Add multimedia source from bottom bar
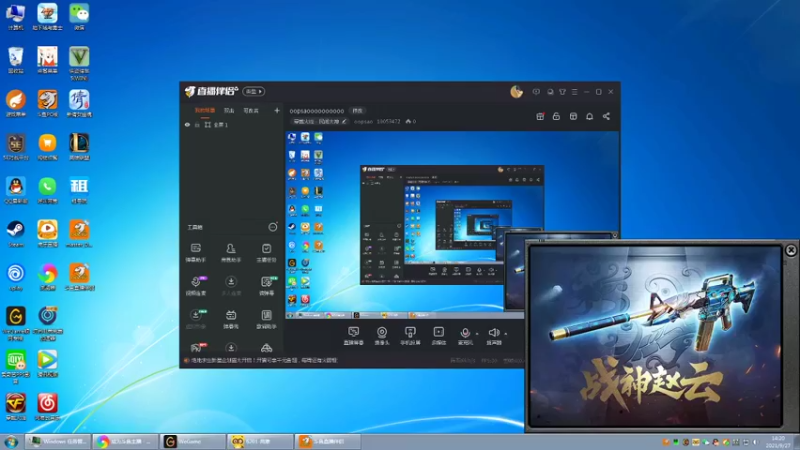 tap(439, 336)
